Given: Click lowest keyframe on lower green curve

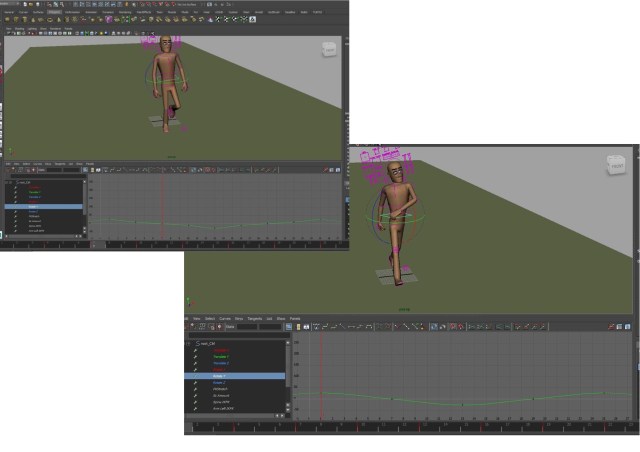Looking at the screenshot, I should [x=462, y=405].
